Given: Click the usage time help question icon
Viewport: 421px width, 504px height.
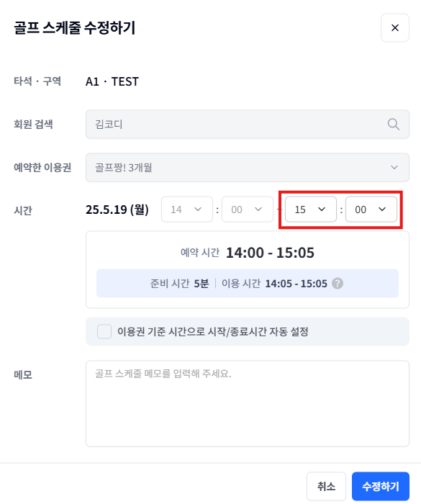Looking at the screenshot, I should [337, 284].
